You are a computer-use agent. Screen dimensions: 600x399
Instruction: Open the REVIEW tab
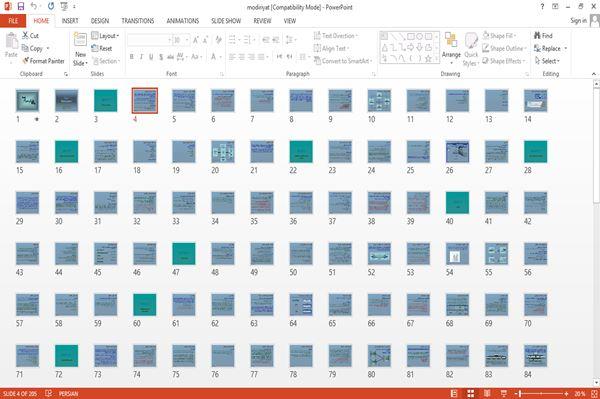coord(262,21)
